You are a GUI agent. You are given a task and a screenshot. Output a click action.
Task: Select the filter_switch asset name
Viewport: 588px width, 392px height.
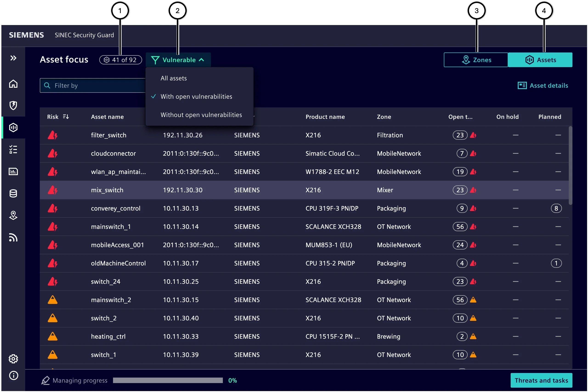click(x=108, y=135)
